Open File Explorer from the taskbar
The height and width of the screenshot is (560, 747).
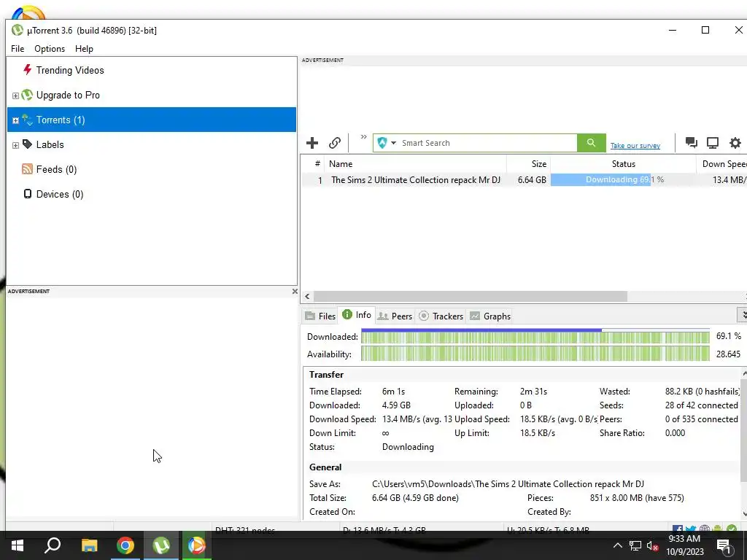[x=89, y=545]
